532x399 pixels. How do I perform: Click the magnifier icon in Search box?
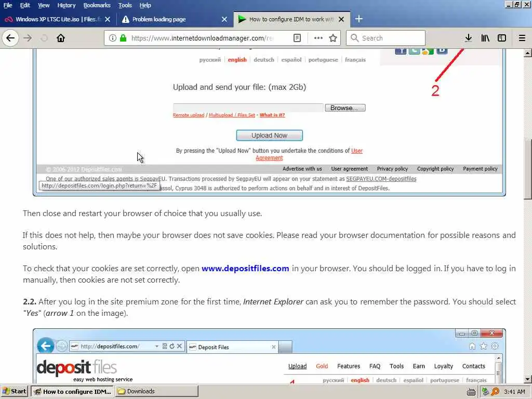(x=354, y=38)
